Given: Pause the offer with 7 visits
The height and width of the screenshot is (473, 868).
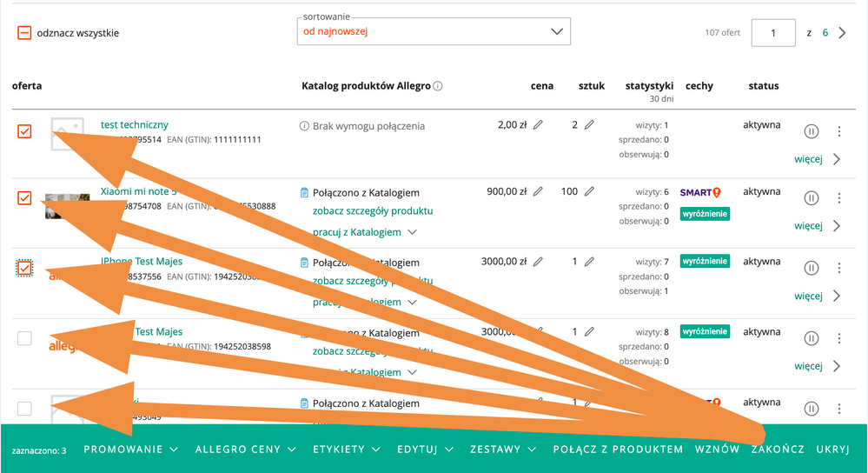Looking at the screenshot, I should click(x=811, y=268).
